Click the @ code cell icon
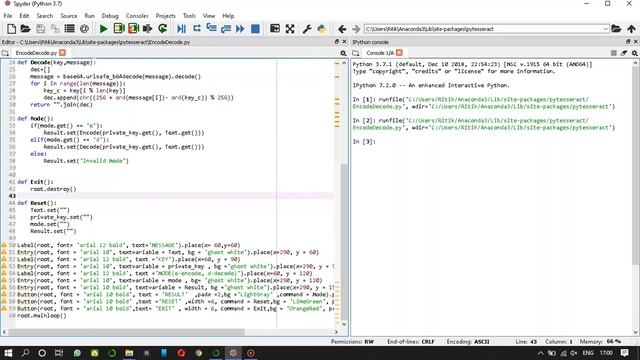Viewport: 640px width, 360px height. tap(84, 29)
